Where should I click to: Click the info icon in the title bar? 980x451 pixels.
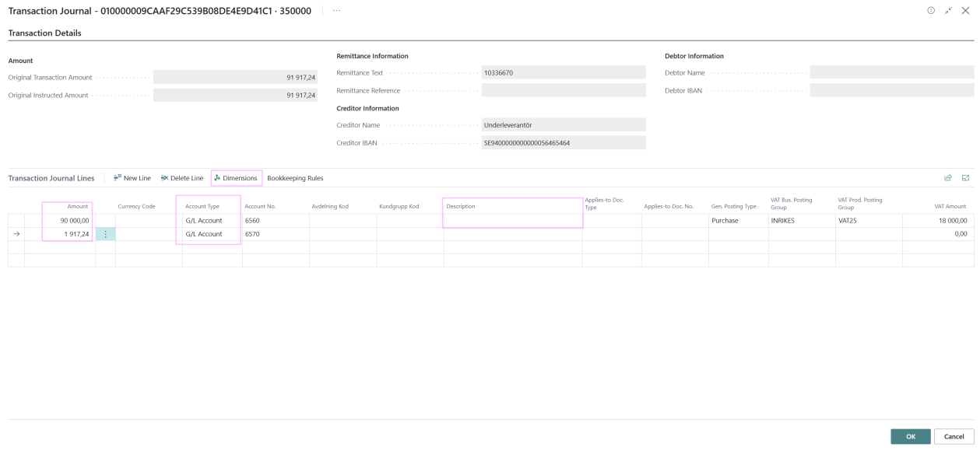pos(931,11)
